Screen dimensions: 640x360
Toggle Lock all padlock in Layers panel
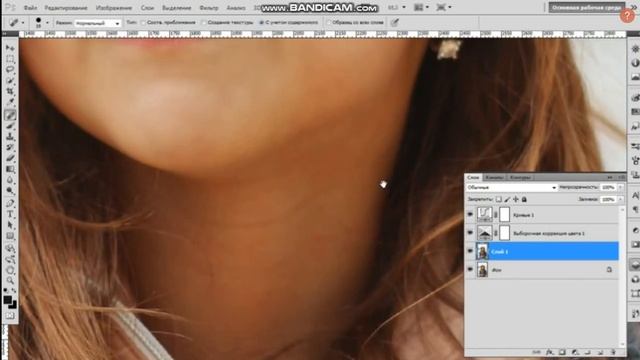point(524,199)
